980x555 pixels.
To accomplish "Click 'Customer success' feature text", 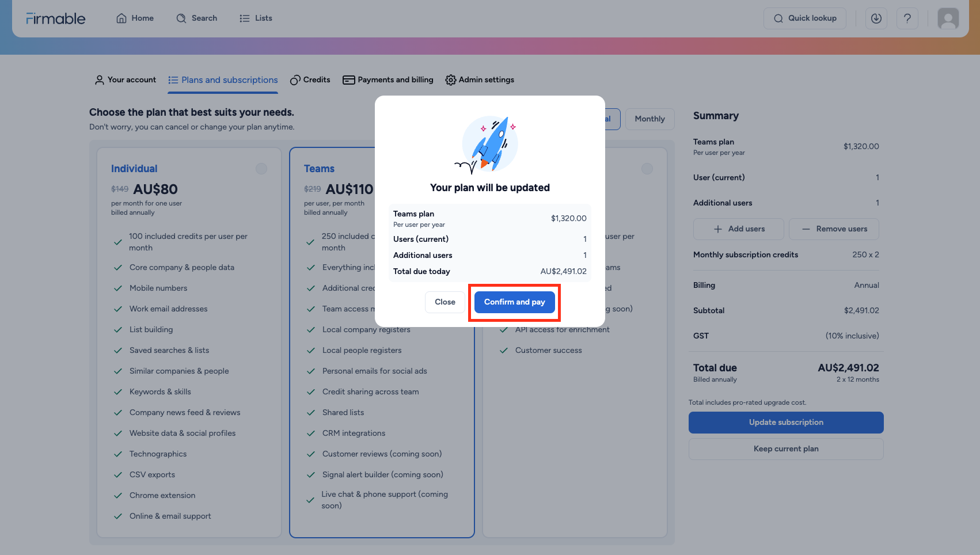I will pos(548,351).
